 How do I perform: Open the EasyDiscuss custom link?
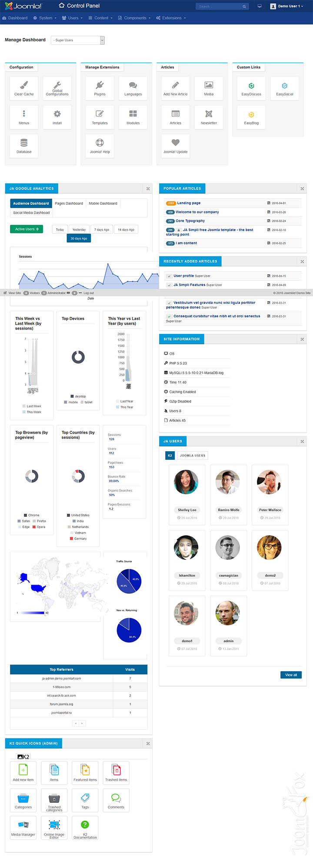[x=251, y=88]
